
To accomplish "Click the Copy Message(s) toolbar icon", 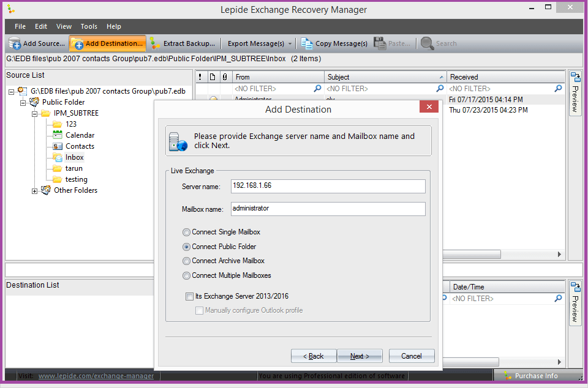I will (306, 43).
